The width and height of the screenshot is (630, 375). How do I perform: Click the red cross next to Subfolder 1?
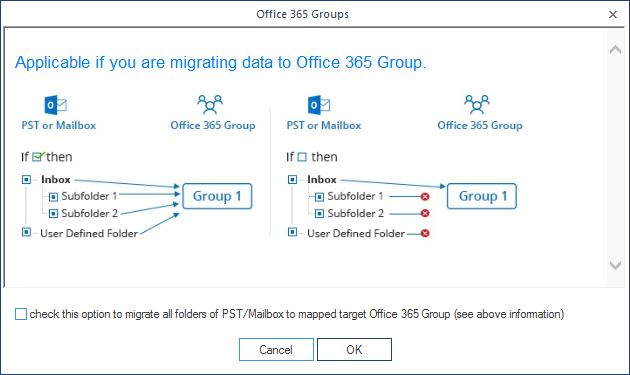(425, 197)
